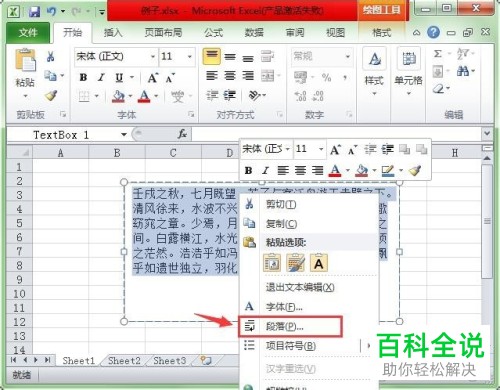Select column A header
500x390 pixels.
click(x=60, y=153)
